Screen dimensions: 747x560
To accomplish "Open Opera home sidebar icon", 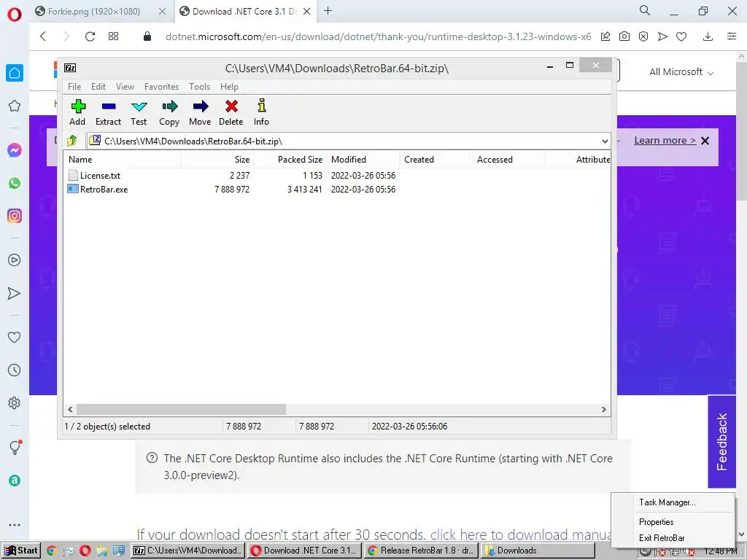I will pos(15,73).
